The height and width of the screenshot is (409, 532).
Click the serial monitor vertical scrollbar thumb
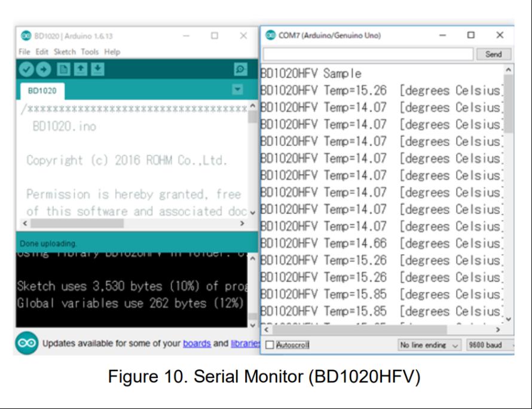[x=508, y=103]
